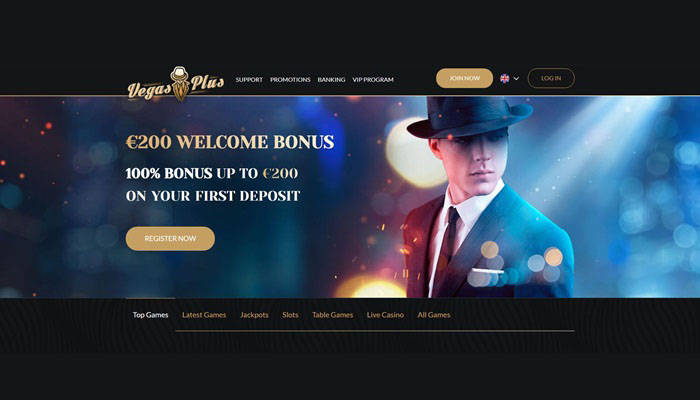
Task: Click the Register Now button
Action: point(170,238)
